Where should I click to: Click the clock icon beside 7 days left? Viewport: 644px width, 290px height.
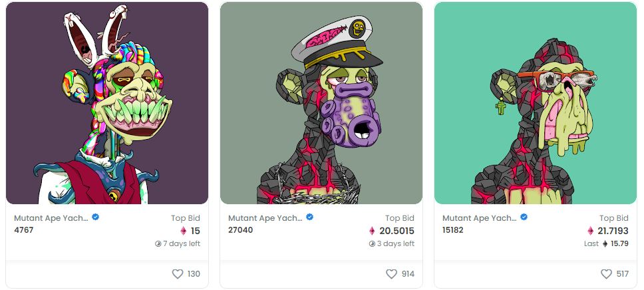click(x=158, y=243)
